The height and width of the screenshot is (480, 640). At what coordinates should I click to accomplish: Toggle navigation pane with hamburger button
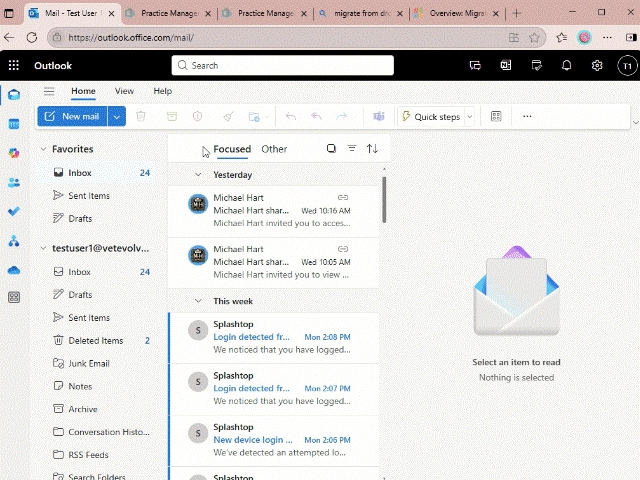(49, 91)
